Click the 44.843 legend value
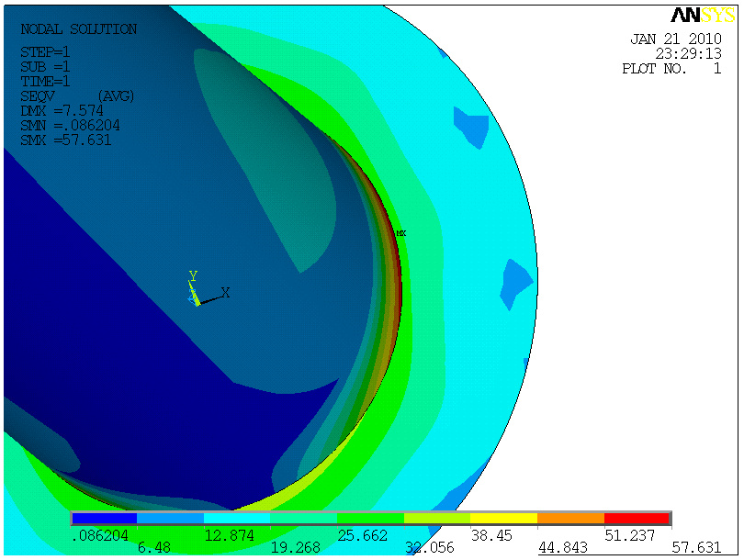744x560 pixels. pyautogui.click(x=563, y=548)
